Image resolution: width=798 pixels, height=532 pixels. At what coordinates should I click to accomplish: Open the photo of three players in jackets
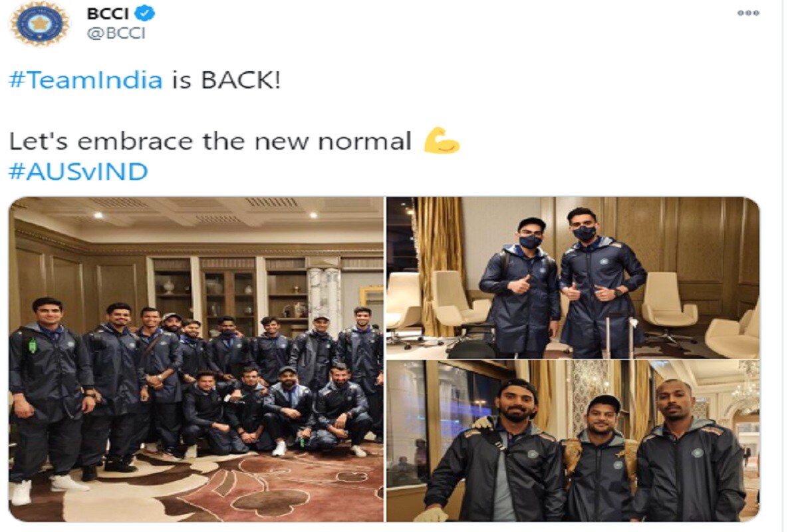point(573,441)
